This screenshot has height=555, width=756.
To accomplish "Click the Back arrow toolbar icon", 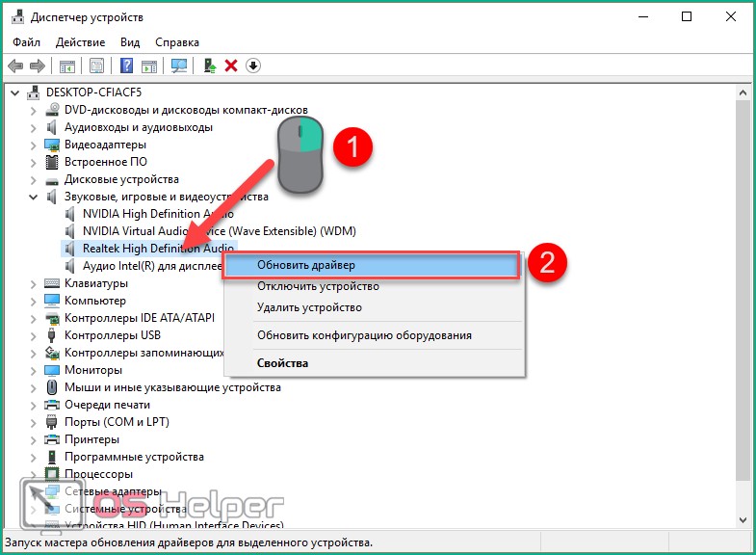I will 16,66.
